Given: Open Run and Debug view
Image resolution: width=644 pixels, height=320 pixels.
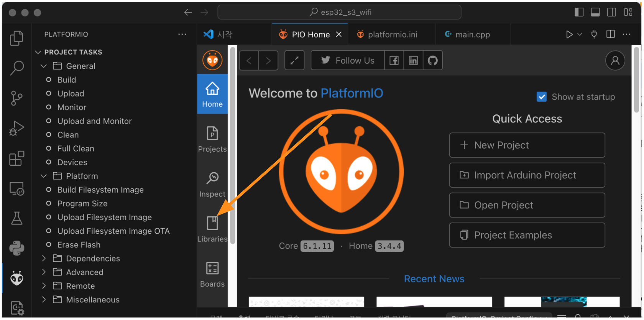Looking at the screenshot, I should point(16,128).
